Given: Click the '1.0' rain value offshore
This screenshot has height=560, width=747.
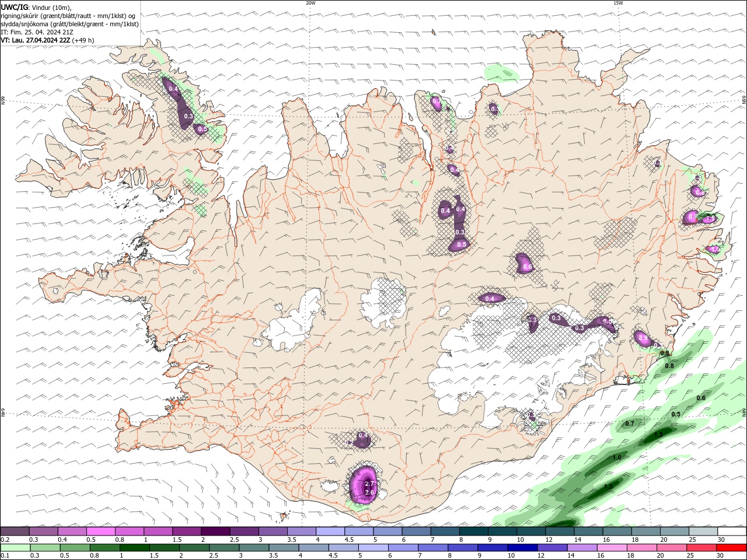Looking at the screenshot, I should pyautogui.click(x=617, y=457).
